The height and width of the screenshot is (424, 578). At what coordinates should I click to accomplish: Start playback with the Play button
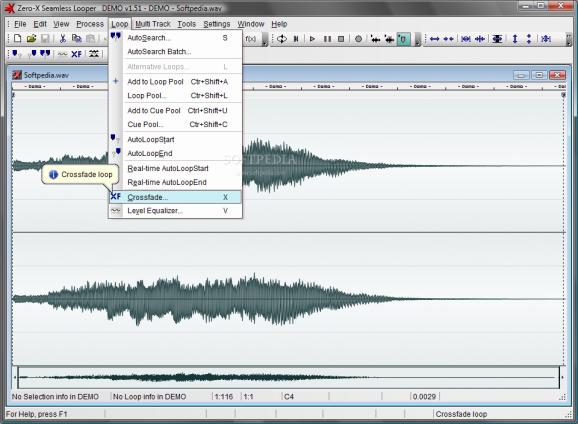[x=312, y=39]
